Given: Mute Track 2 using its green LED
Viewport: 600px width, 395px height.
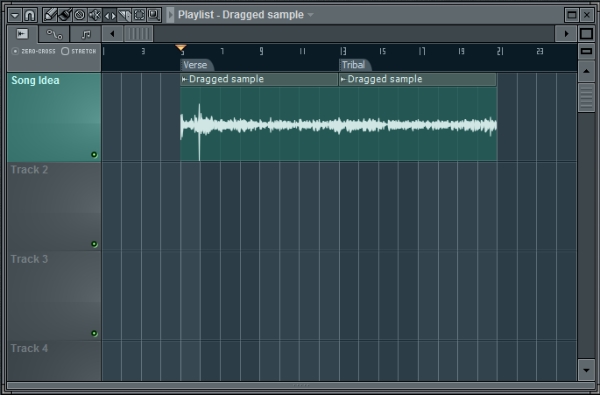Looking at the screenshot, I should click(94, 244).
